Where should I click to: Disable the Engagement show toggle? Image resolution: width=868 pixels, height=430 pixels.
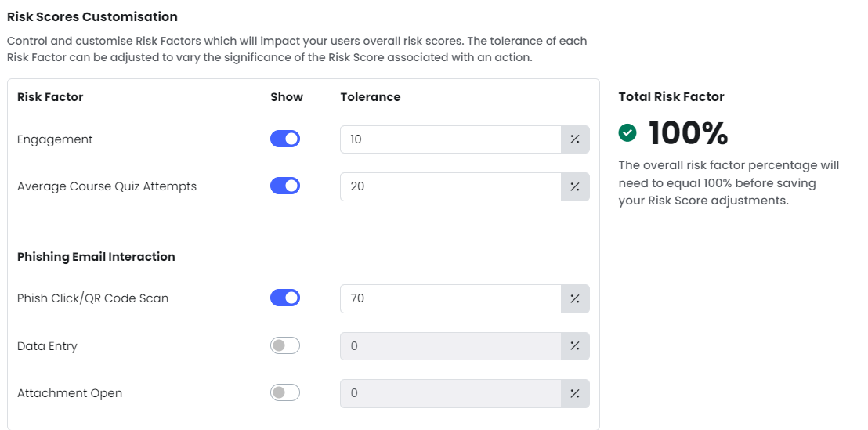coord(285,139)
